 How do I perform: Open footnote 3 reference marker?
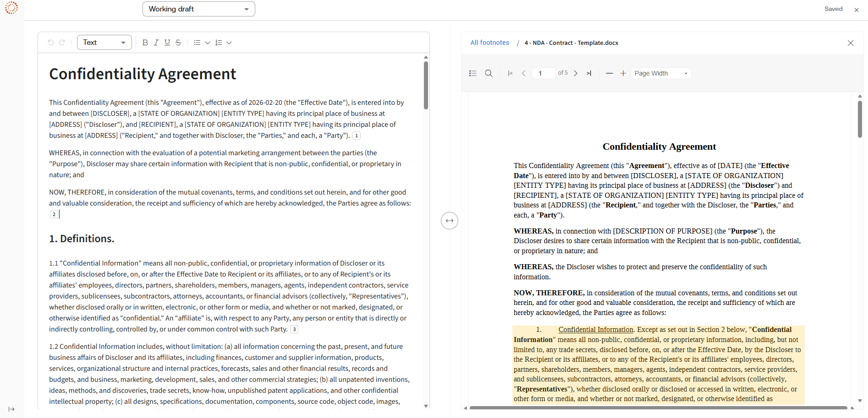(x=294, y=329)
